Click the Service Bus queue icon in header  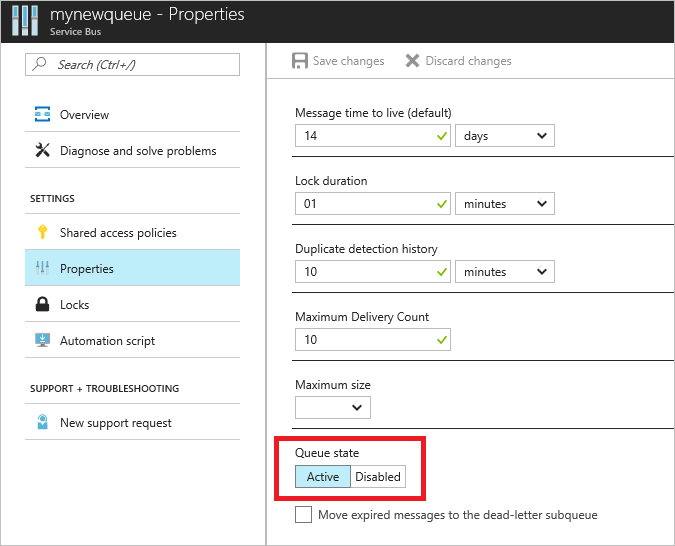coord(25,21)
